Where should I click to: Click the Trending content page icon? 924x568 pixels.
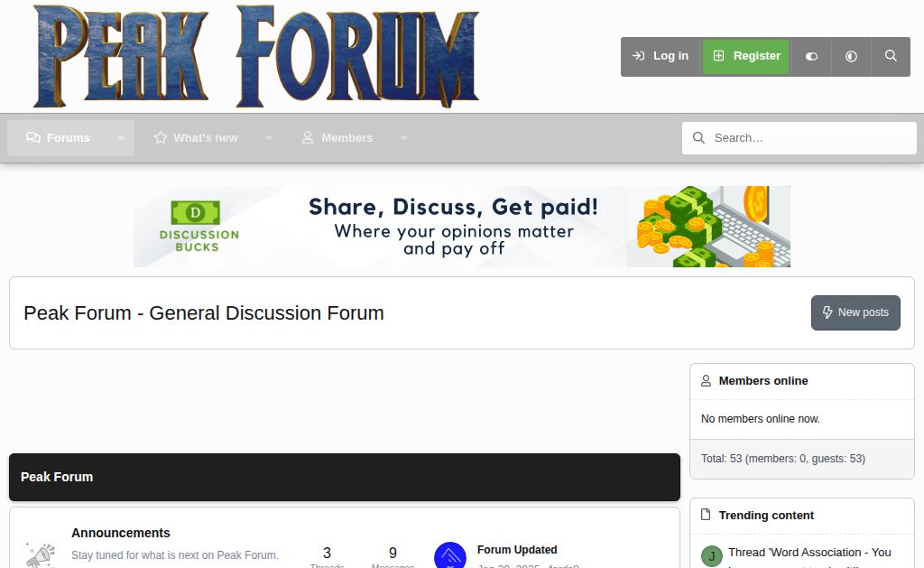point(706,515)
